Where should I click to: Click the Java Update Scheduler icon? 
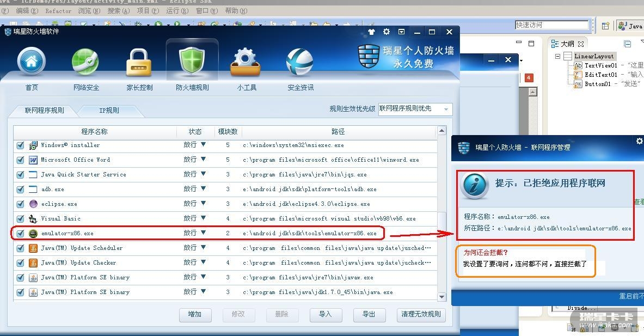(33, 248)
